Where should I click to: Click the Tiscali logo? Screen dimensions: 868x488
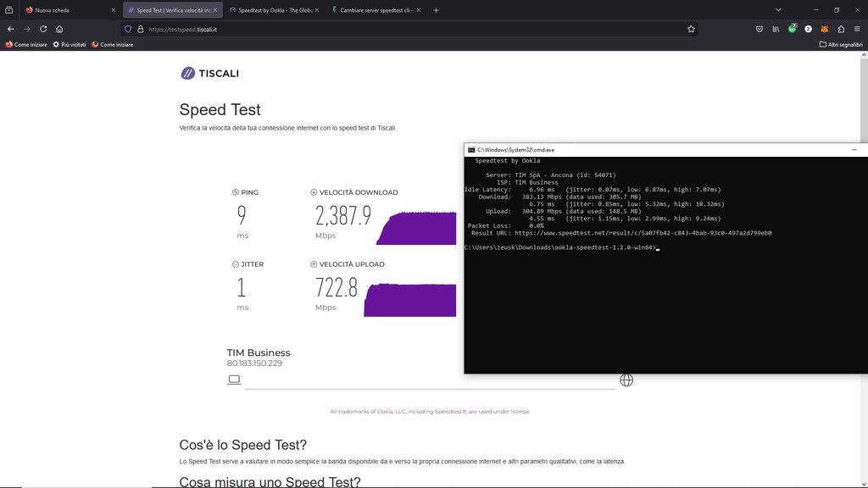pyautogui.click(x=209, y=74)
